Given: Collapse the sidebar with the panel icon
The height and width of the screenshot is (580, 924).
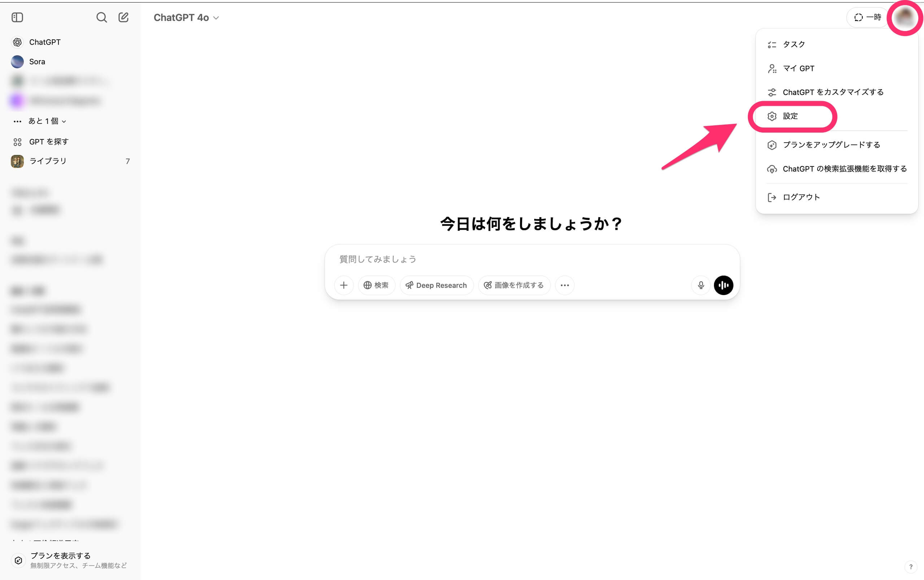Looking at the screenshot, I should tap(17, 17).
